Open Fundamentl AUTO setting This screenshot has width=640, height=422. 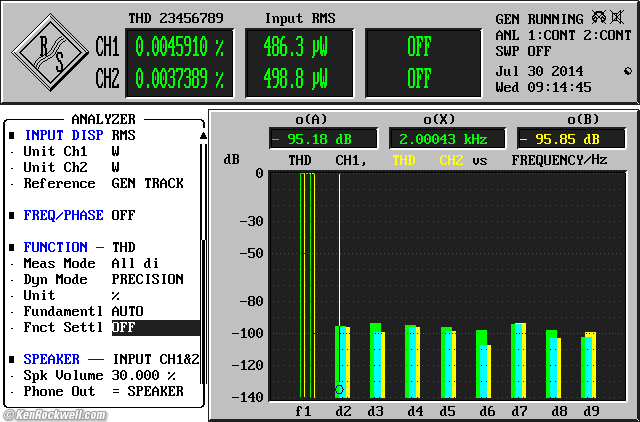(127, 311)
